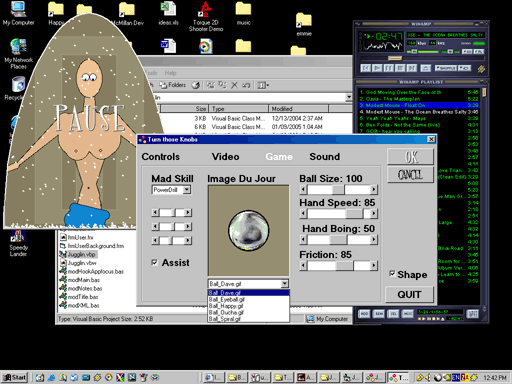Viewport: 512px width, 384px height.
Task: Click Winamp volume slider handle
Action: (414, 52)
